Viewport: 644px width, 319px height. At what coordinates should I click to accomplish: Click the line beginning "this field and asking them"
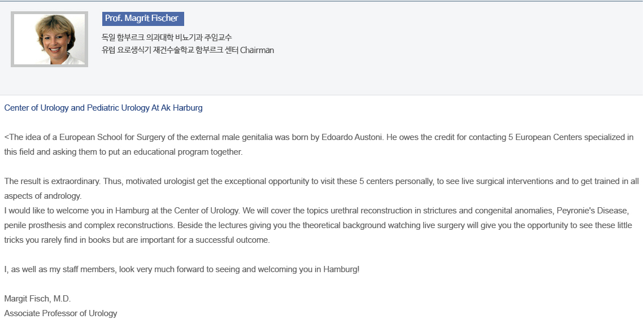click(123, 152)
